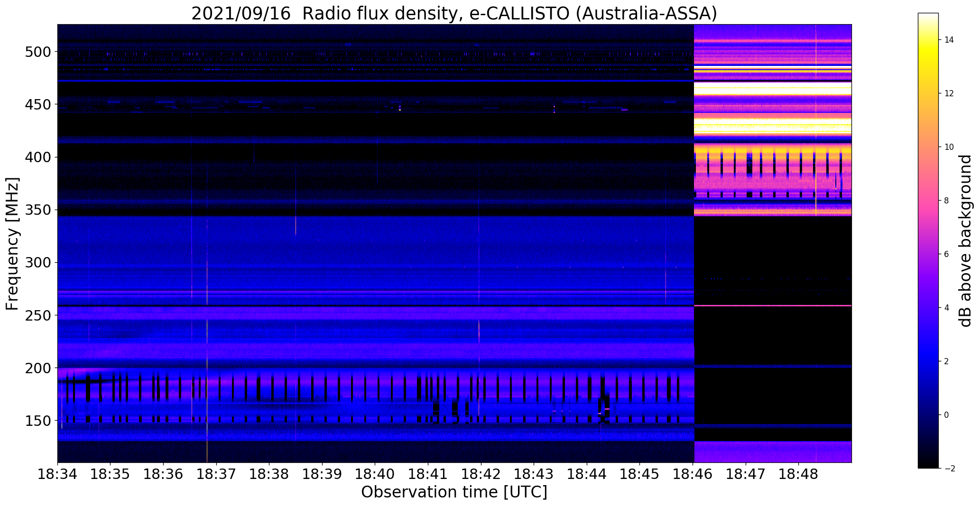Click the 18:48 time tick label

[799, 474]
